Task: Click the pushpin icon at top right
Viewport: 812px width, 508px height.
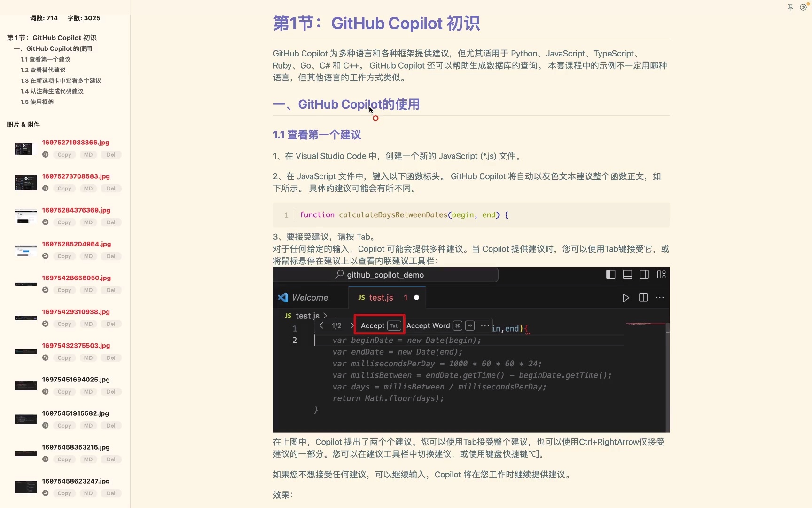Action: pos(790,8)
